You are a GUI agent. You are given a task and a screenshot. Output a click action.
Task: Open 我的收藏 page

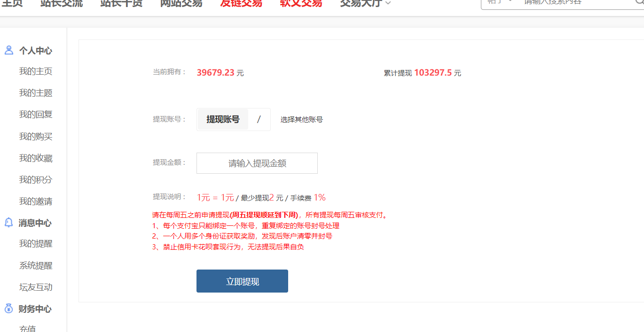tap(36, 158)
